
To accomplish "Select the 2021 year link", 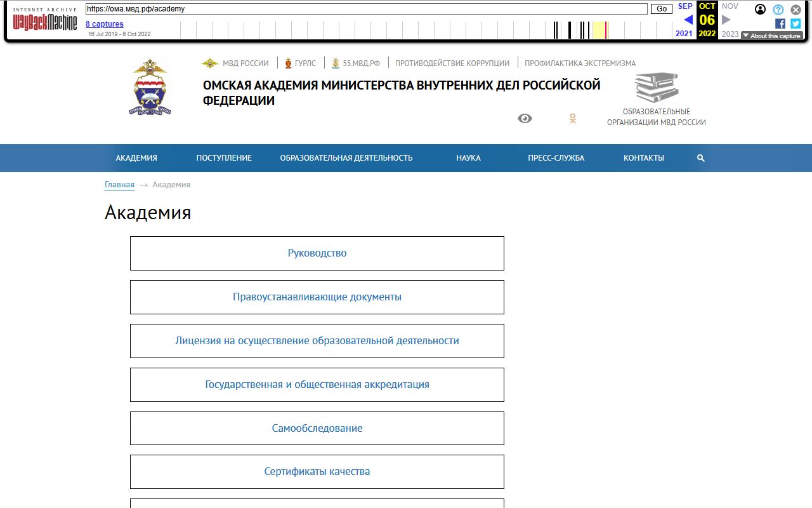I will (684, 34).
